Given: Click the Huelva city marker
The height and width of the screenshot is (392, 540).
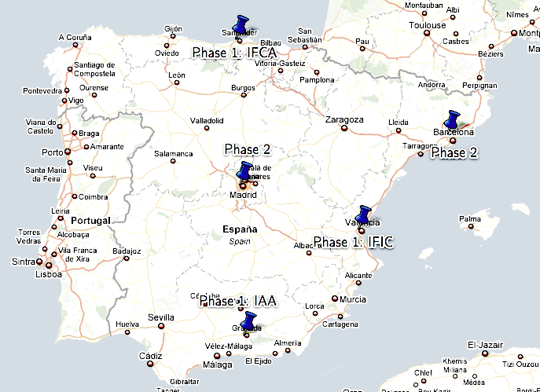Looking at the screenshot, I should click(x=127, y=332).
